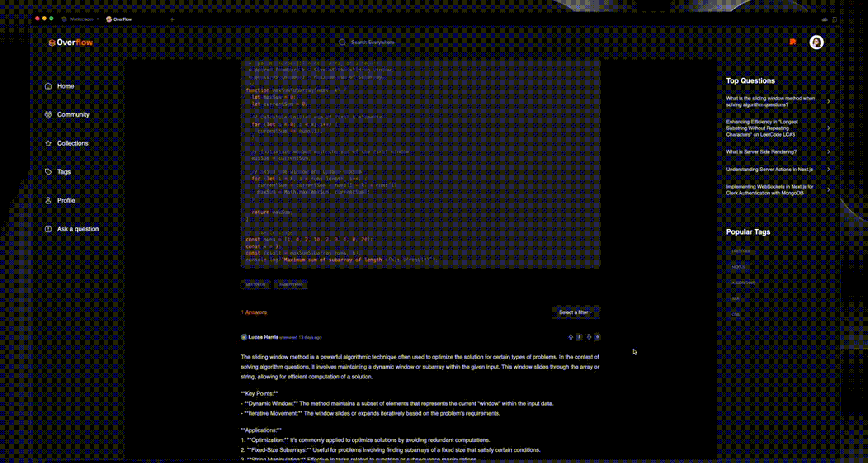This screenshot has width=868, height=463.
Task: Upvote Lucas Harris's answer
Action: (571, 337)
